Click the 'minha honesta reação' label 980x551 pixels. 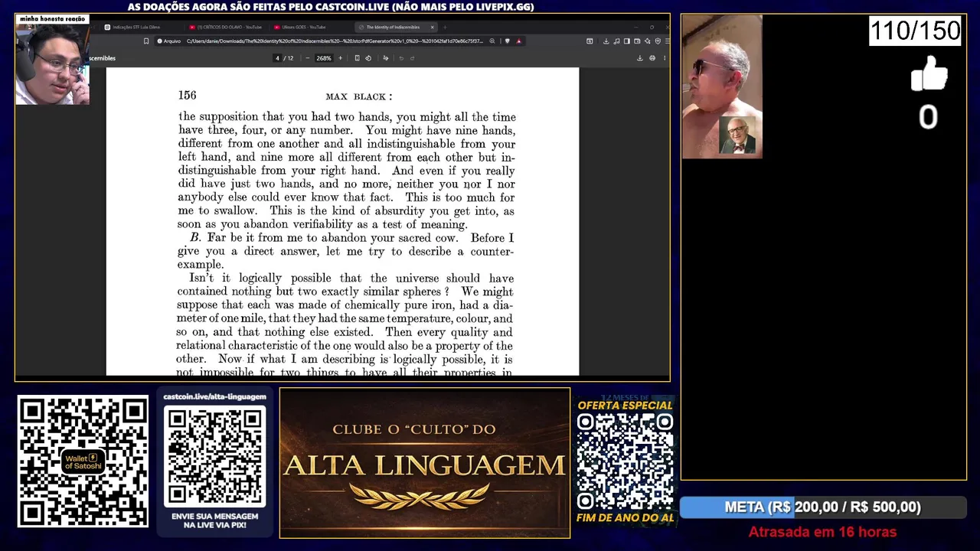[x=52, y=18]
